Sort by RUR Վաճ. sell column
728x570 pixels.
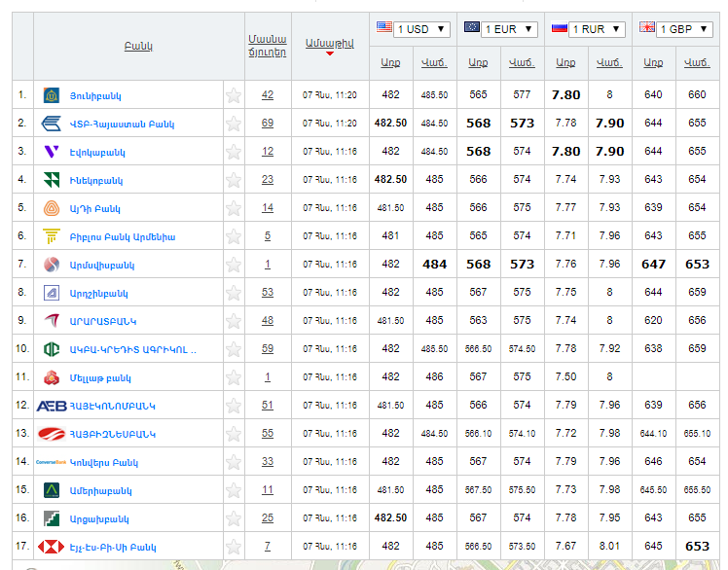(x=609, y=62)
